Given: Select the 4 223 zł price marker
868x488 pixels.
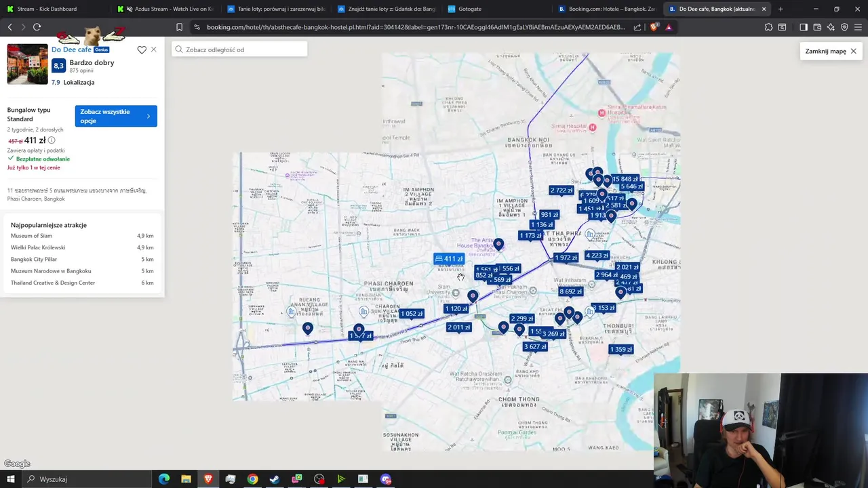Looking at the screenshot, I should coord(597,256).
